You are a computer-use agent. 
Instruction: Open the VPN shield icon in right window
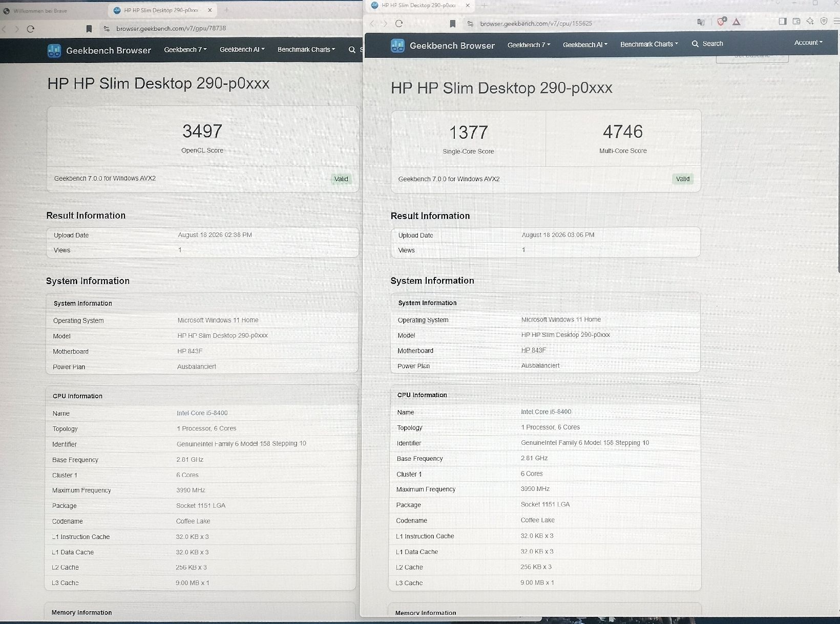point(824,21)
